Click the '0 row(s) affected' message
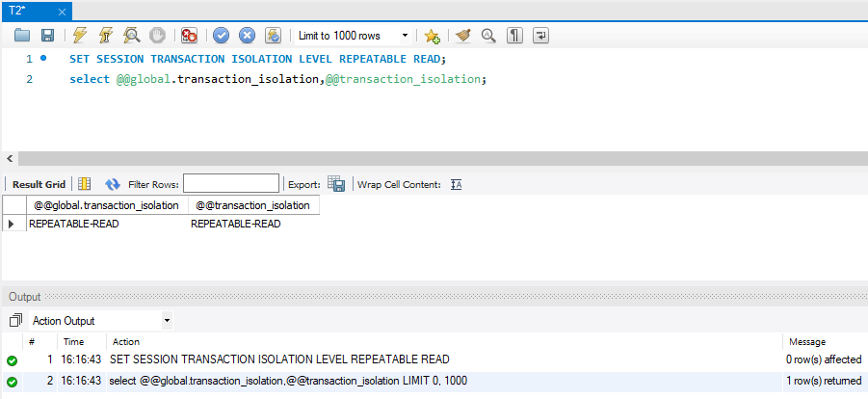868x399 pixels. click(824, 359)
